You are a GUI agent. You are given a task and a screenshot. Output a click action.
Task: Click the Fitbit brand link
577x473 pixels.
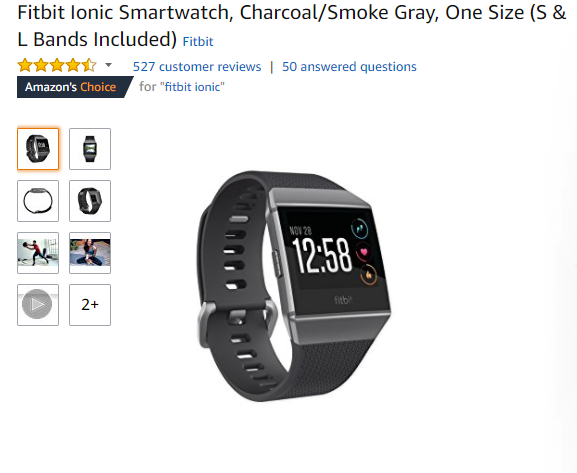[198, 42]
